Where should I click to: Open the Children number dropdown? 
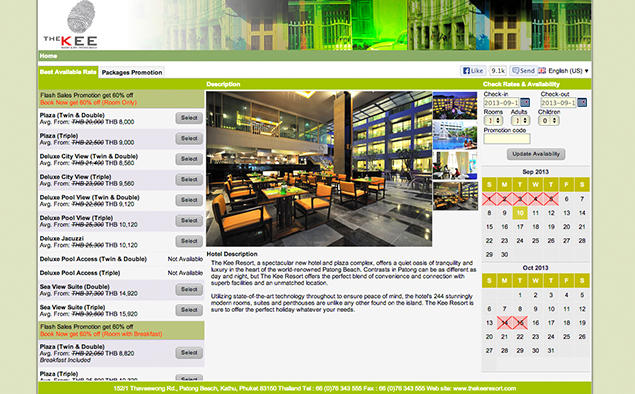click(549, 121)
